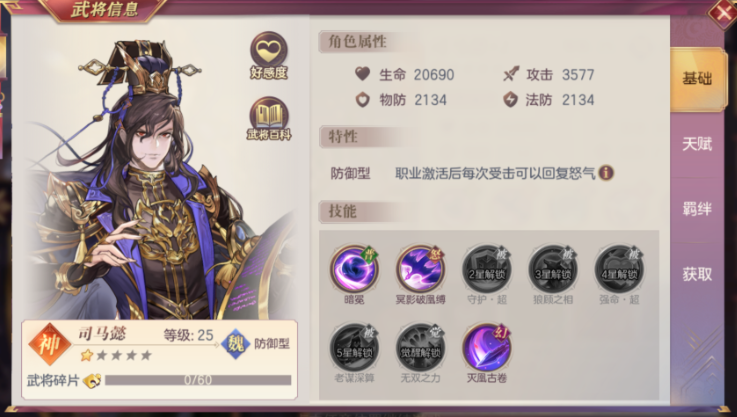Tap the locked 无双之力 skill icon
Viewport: 737px width, 417px height.
click(420, 348)
